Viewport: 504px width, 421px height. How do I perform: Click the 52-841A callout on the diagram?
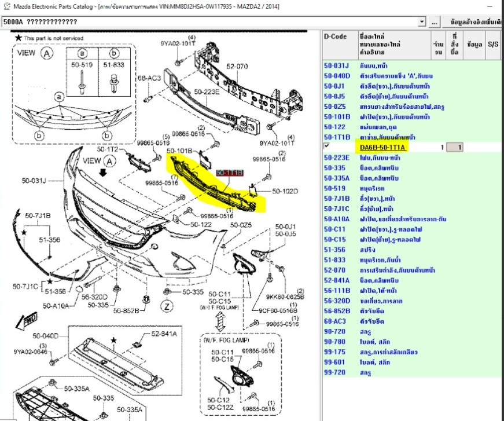164,334
